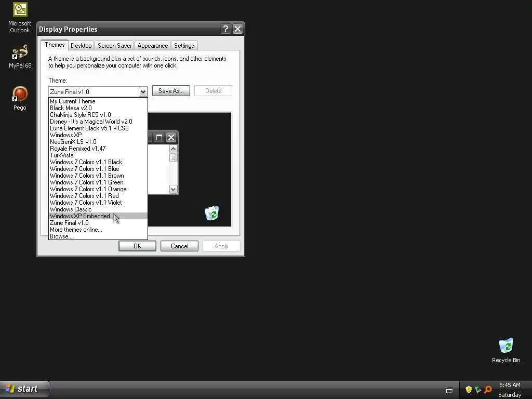The width and height of the screenshot is (532, 399).
Task: Click the preview scrollbar thumb
Action: coord(173,157)
